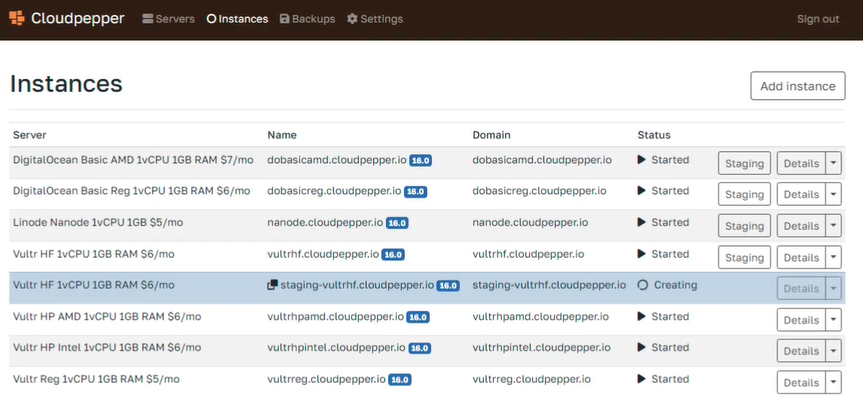The image size is (863, 415).
Task: Click the Cloudpepper logo icon
Action: click(17, 19)
